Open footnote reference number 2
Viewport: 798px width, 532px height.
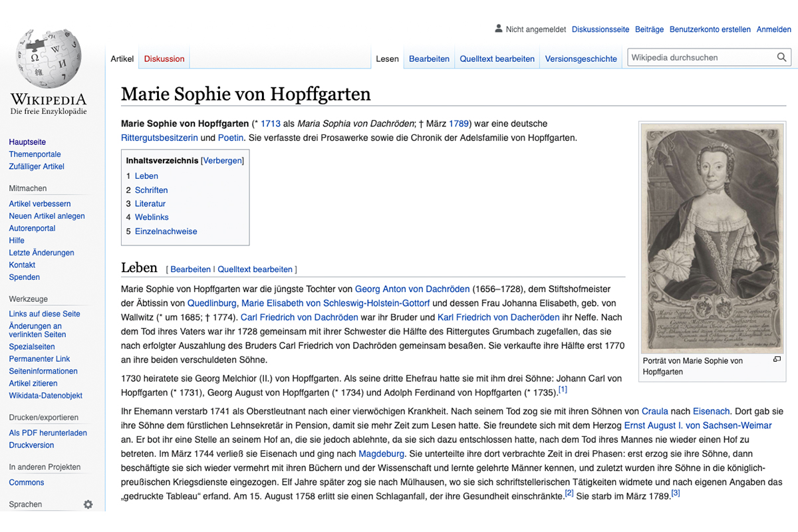tap(569, 493)
